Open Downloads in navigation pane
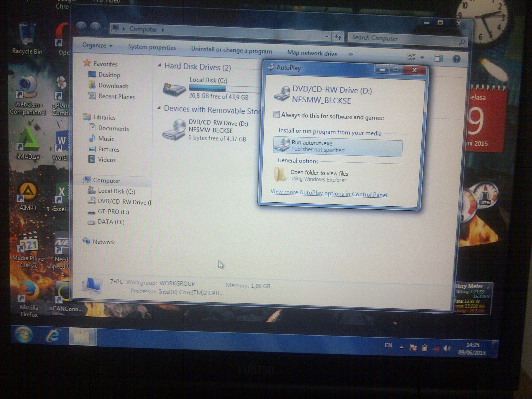The height and width of the screenshot is (399, 532). coord(108,85)
